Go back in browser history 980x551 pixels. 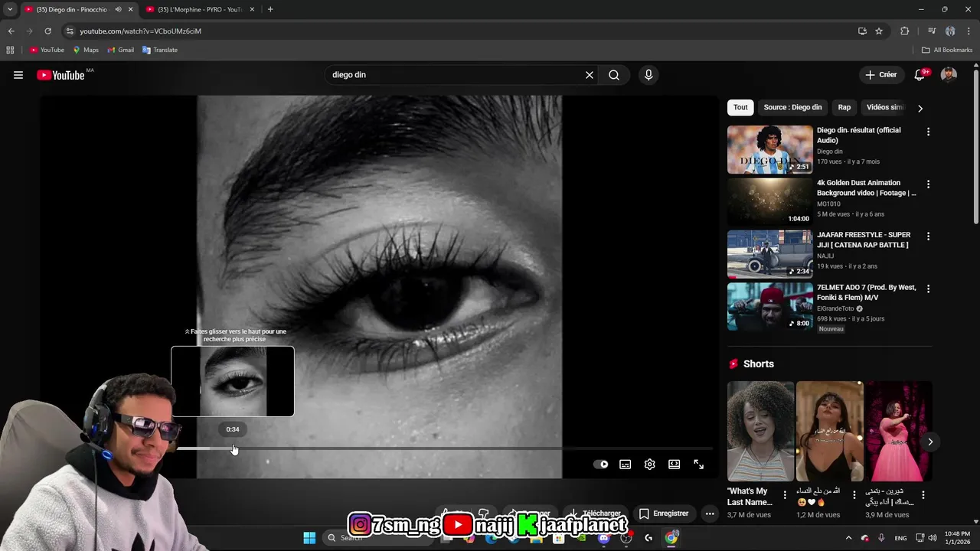[x=11, y=31]
